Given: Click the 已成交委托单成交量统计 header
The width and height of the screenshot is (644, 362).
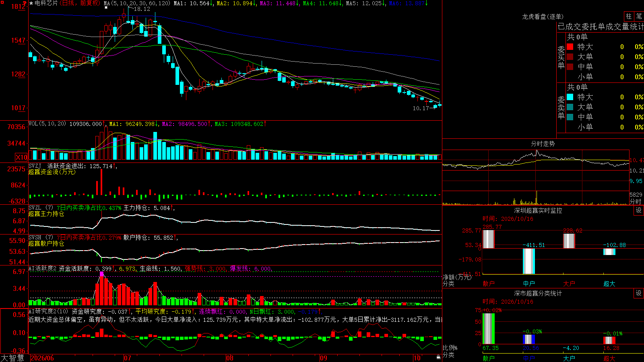Looking at the screenshot, I should 601,27.
